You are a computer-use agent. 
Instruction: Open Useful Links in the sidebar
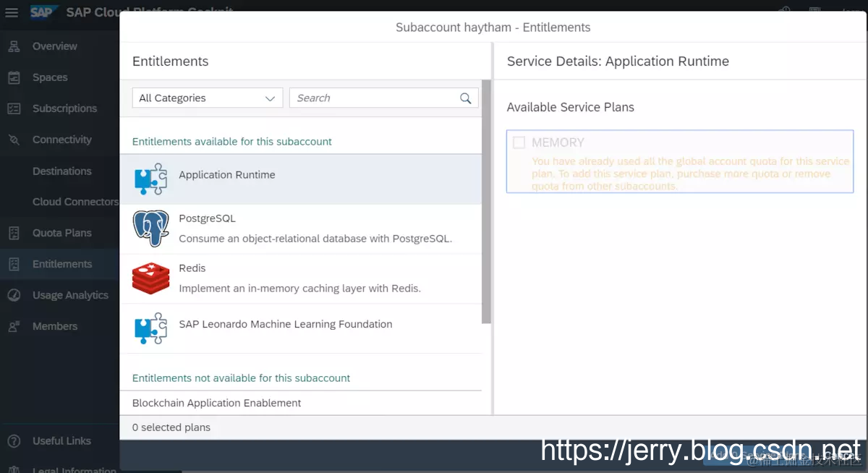tap(61, 440)
